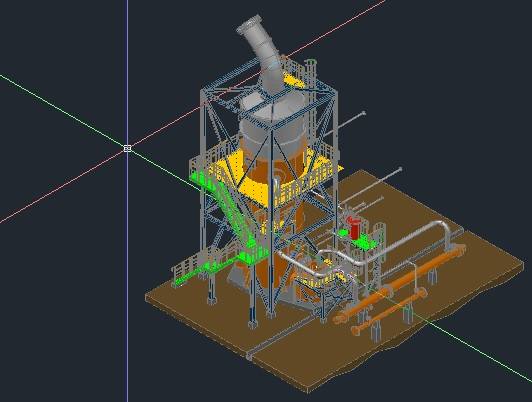Pick the grey pipe along slab front edge
532x402 pixels.
pyautogui.click(x=282, y=336)
